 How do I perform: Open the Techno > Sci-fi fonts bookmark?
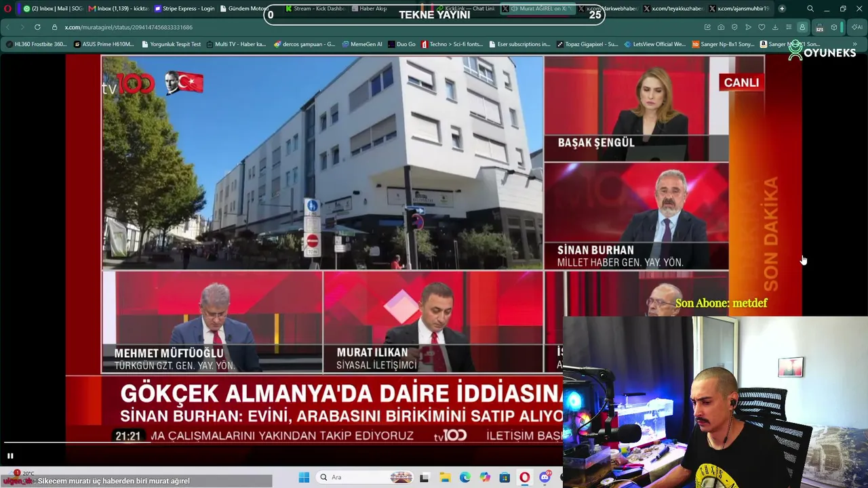(452, 44)
